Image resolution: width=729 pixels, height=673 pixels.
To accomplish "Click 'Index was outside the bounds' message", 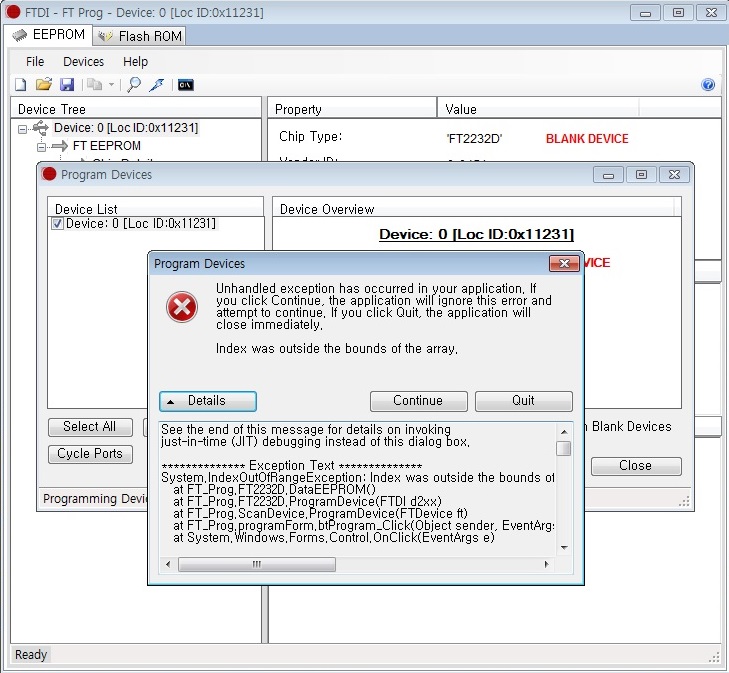I will pos(337,349).
